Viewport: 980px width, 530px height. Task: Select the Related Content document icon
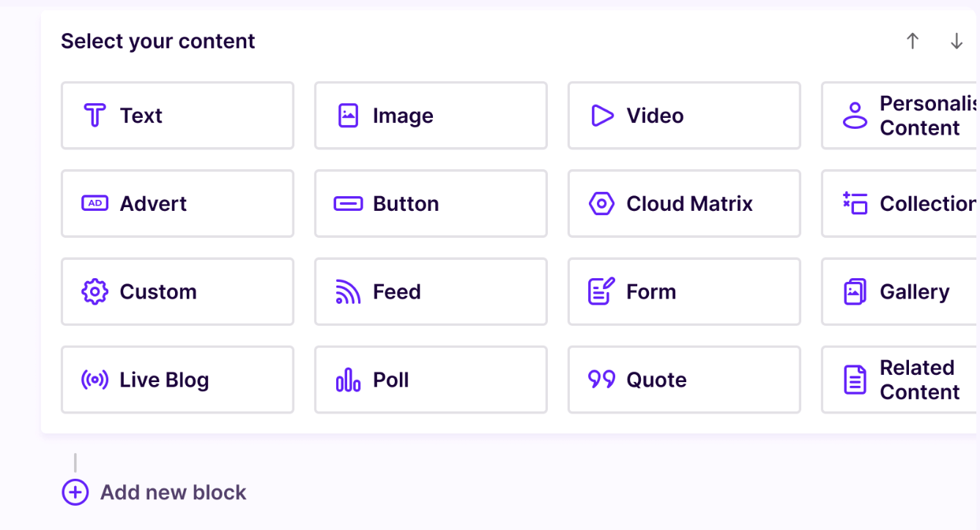point(855,380)
